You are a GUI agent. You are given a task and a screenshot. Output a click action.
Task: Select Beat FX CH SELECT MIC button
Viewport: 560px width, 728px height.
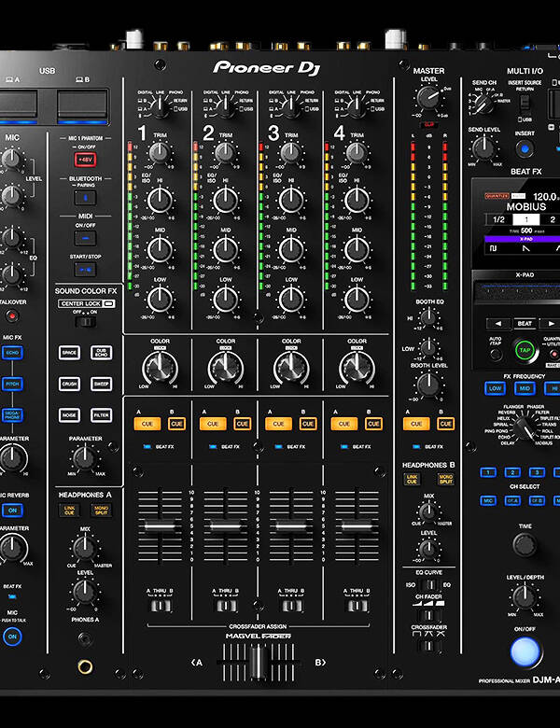point(487,500)
